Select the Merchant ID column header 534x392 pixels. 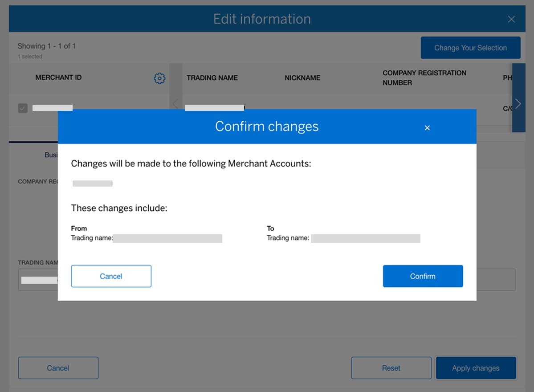(59, 78)
